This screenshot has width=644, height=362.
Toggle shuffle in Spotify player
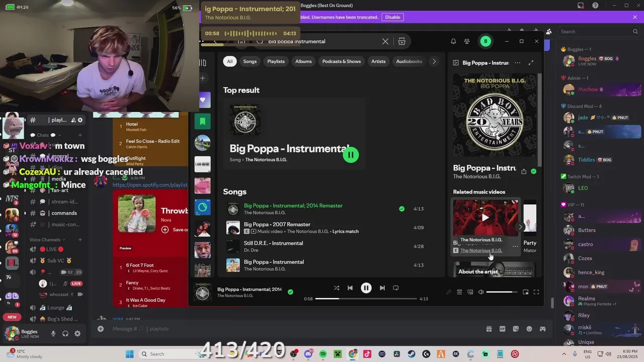(336, 288)
